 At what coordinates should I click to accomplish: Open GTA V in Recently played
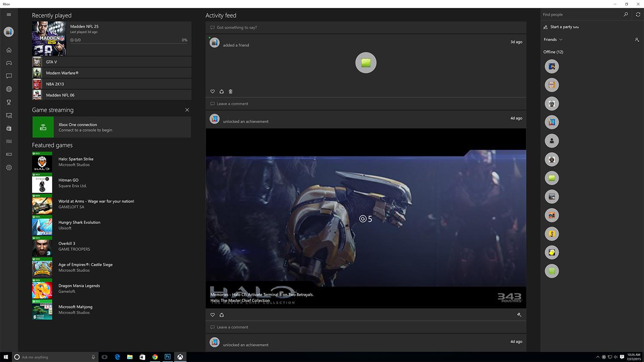(112, 62)
